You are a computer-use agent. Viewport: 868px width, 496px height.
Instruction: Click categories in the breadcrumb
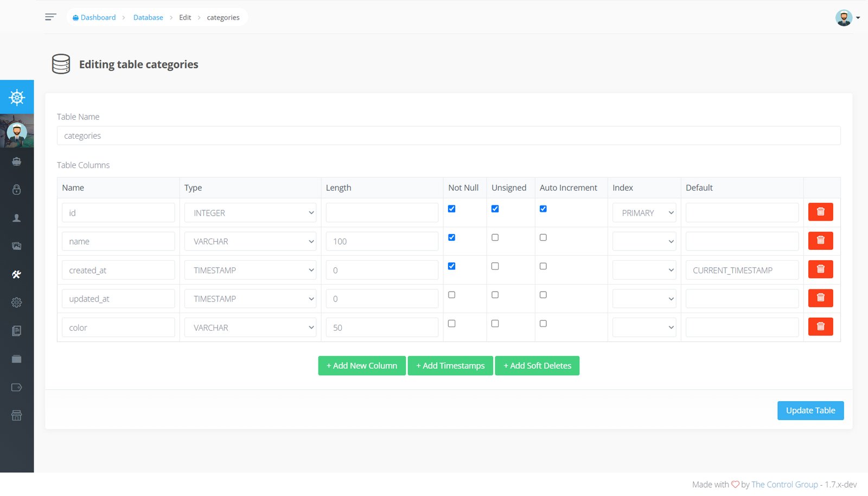pyautogui.click(x=223, y=17)
